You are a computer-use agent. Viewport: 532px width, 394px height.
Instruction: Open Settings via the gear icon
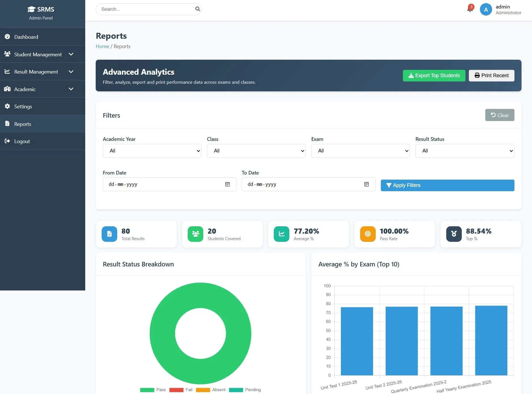8,106
